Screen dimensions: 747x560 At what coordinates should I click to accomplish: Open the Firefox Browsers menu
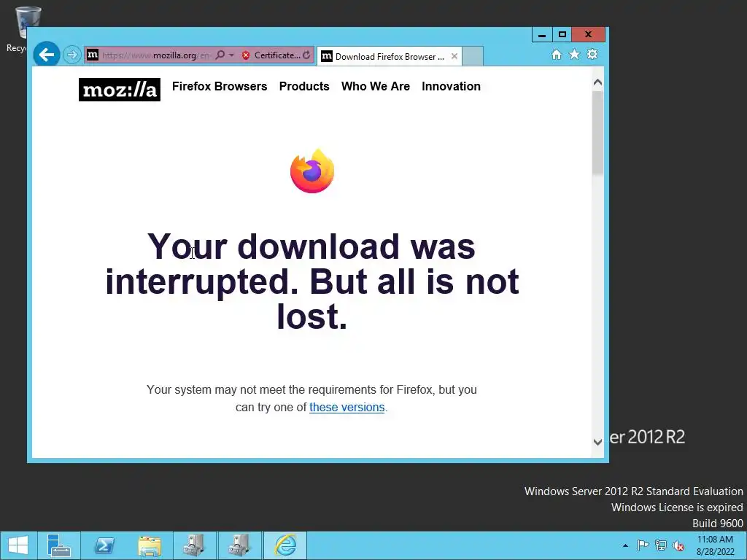coord(220,86)
